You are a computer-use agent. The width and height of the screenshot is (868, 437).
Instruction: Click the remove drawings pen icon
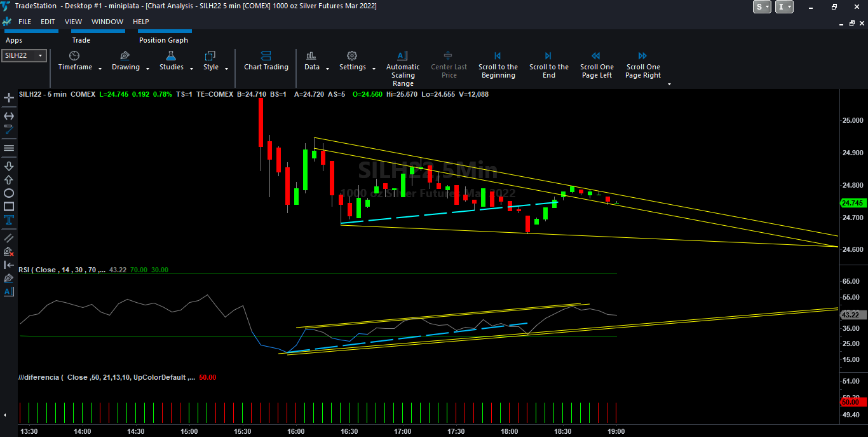pos(9,251)
